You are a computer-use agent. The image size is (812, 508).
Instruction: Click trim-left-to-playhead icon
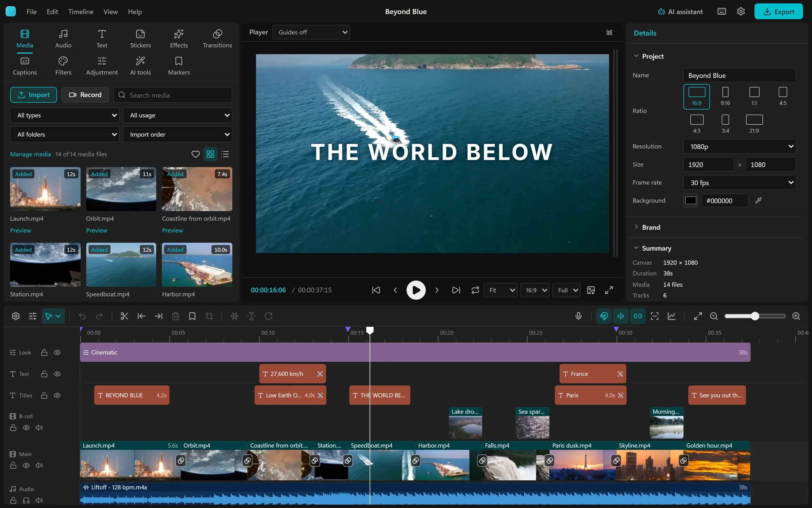[141, 316]
